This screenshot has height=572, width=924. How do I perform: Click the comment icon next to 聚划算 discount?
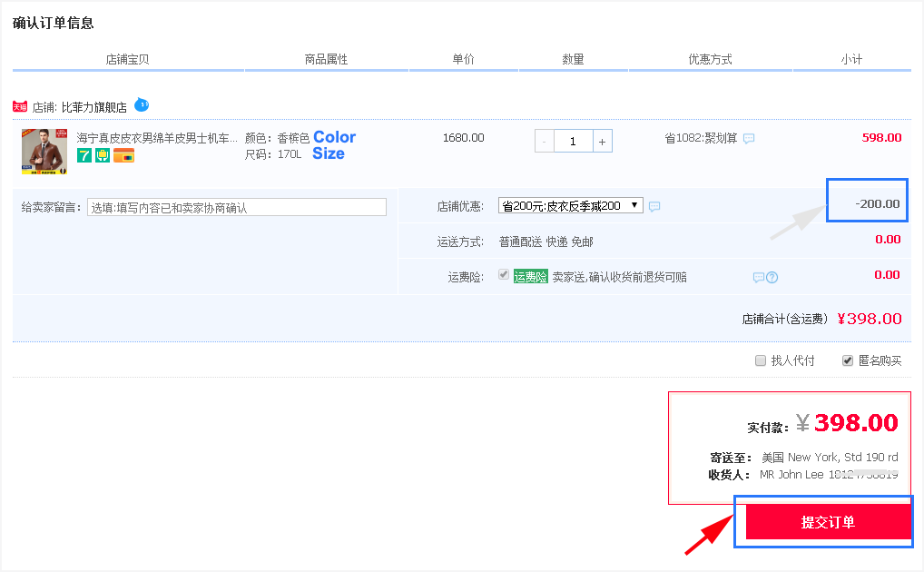click(x=749, y=139)
